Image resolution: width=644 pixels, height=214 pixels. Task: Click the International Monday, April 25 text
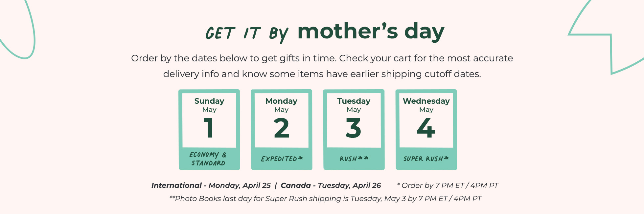[x=211, y=185]
